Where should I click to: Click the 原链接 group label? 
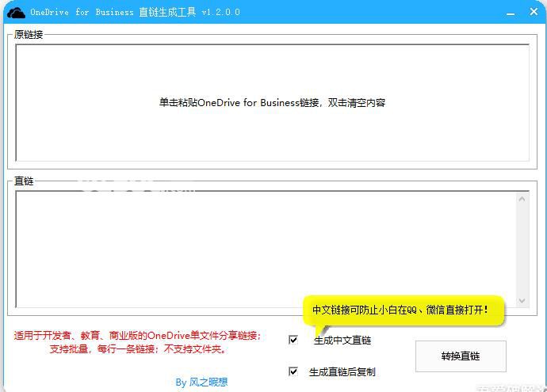(x=29, y=34)
